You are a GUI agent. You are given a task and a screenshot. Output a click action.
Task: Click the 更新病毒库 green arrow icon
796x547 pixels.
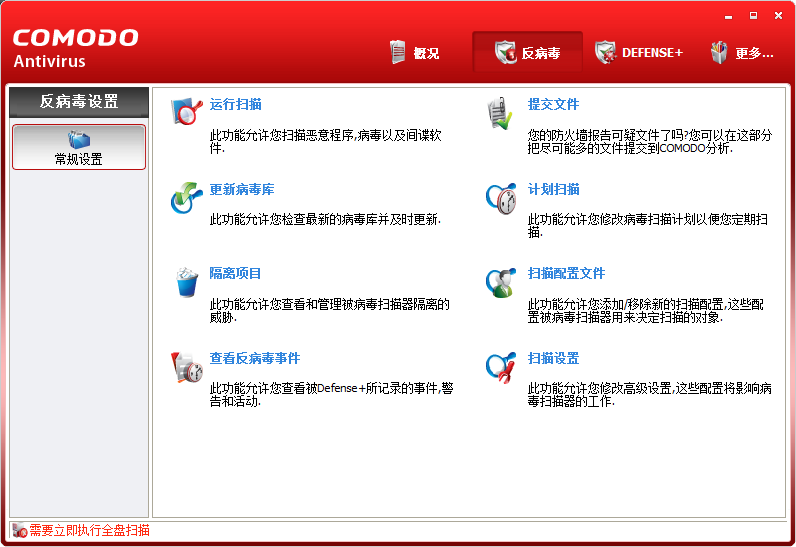point(186,197)
